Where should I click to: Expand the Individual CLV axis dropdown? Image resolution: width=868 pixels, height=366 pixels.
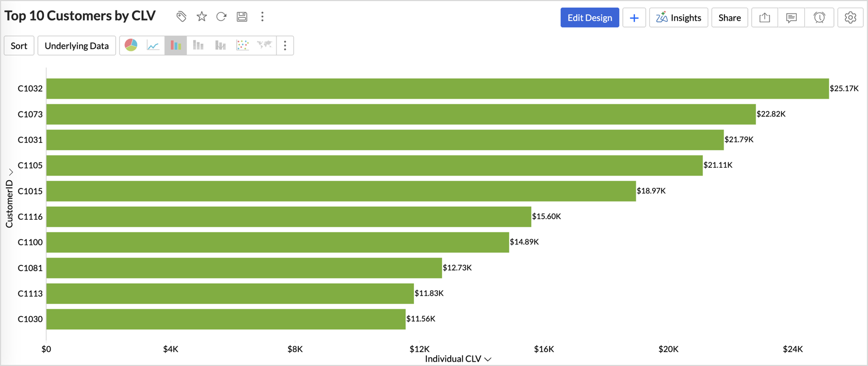[488, 359]
